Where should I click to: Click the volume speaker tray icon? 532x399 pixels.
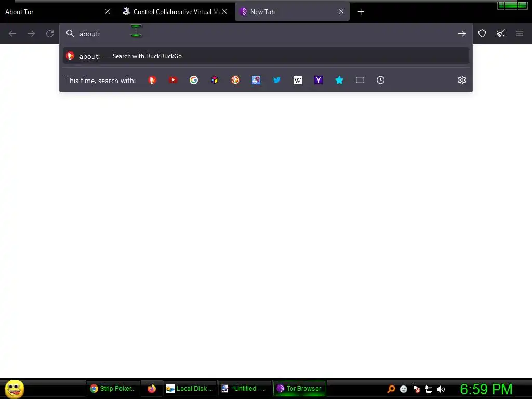pyautogui.click(x=441, y=389)
